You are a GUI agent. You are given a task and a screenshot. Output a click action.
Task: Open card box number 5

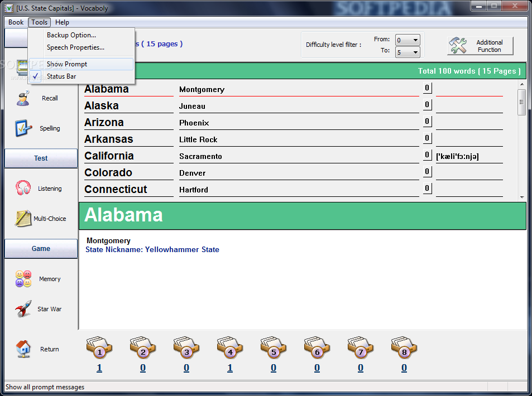click(x=274, y=347)
